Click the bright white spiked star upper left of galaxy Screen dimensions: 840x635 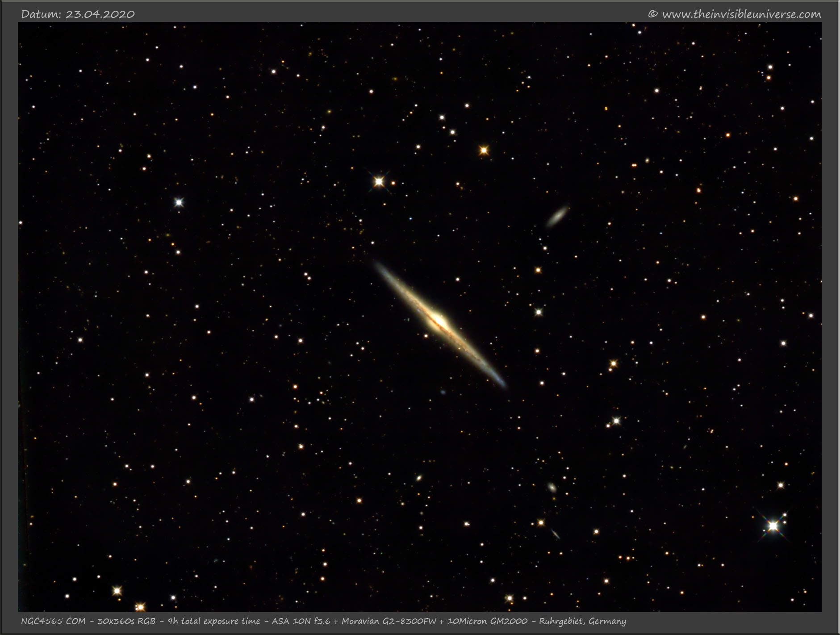pos(379,181)
